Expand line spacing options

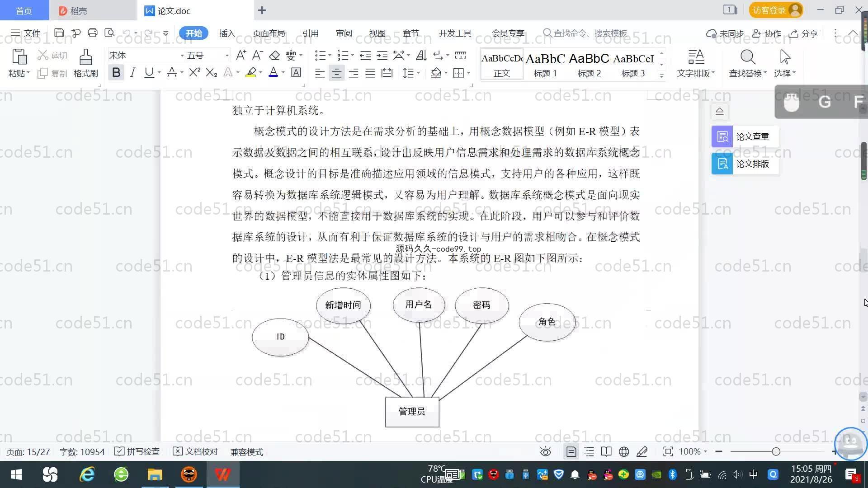pos(419,73)
